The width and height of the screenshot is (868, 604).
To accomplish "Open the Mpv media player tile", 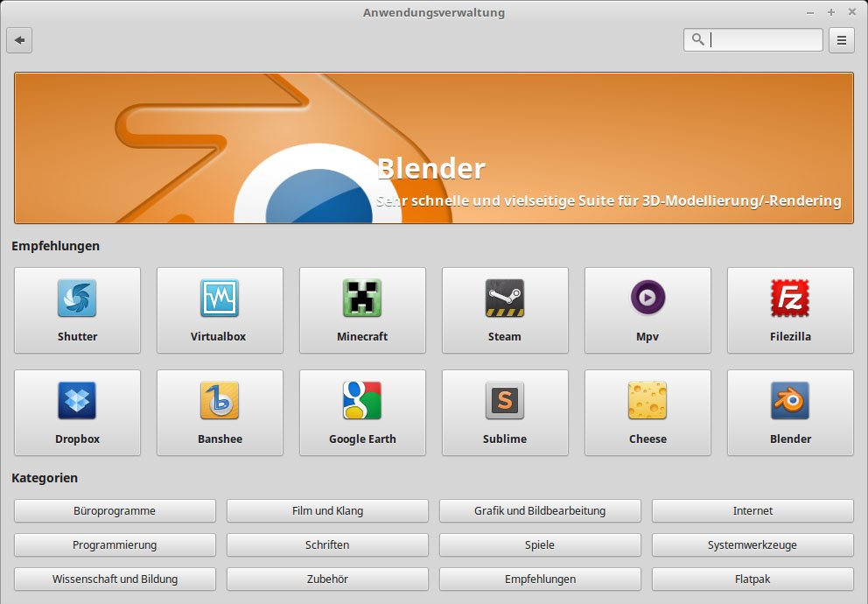I will [x=647, y=310].
